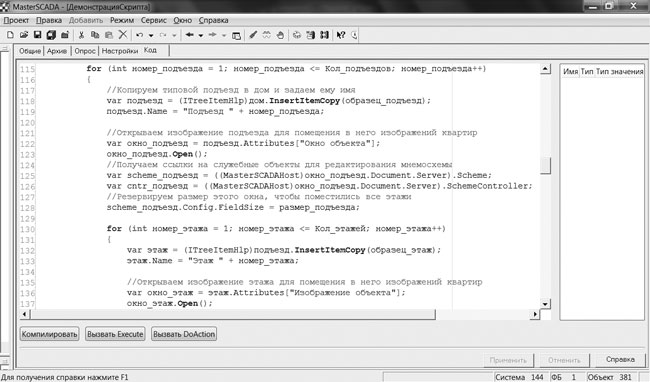Viewport: 650px width, 382px height.
Task: Open the back navigation dropdown arrow
Action: pyautogui.click(x=201, y=36)
